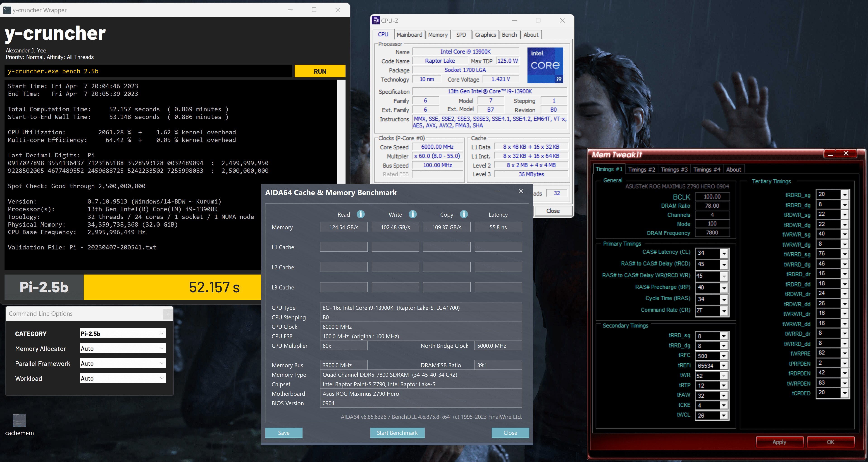The image size is (868, 462).
Task: Click the Copy info icon in AIDA64
Action: point(464,214)
